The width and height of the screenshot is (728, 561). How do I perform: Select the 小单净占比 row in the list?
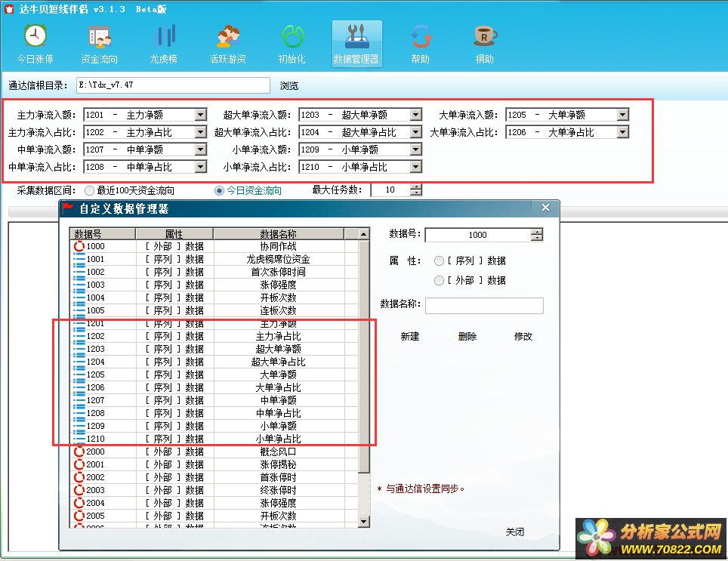214,439
